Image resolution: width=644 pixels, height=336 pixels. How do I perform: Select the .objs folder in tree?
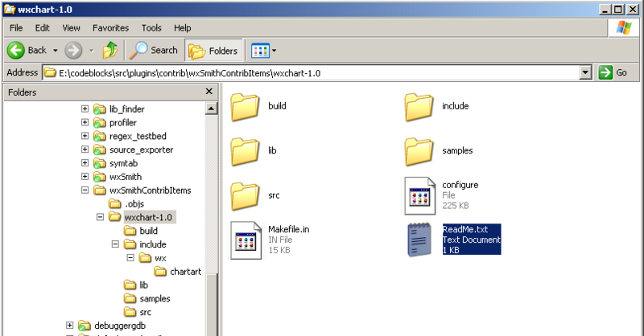click(x=134, y=204)
